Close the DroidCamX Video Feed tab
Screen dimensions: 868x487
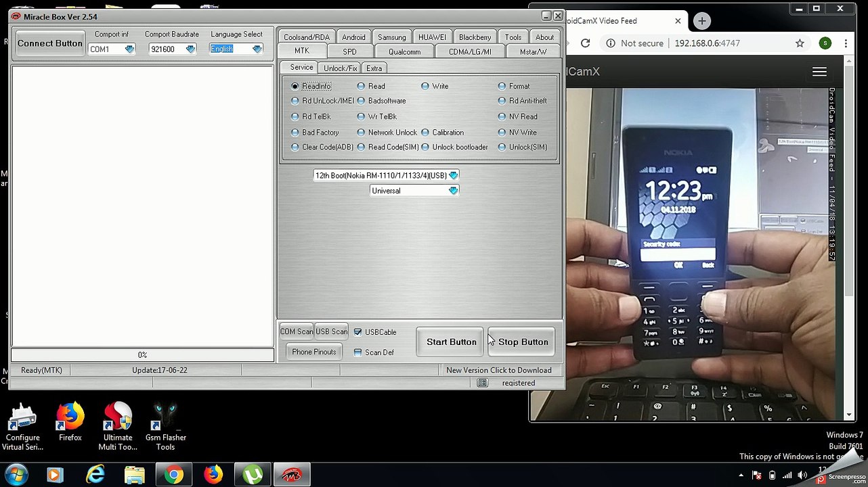678,21
